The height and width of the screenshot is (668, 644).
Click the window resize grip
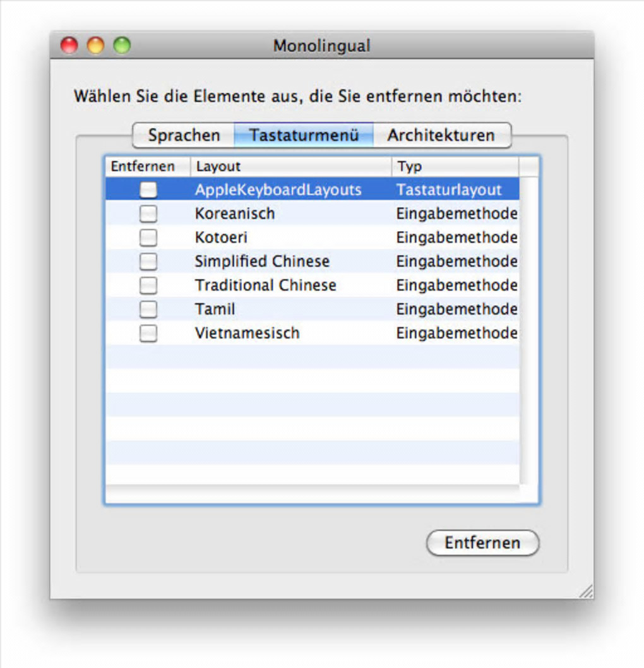pos(587,591)
